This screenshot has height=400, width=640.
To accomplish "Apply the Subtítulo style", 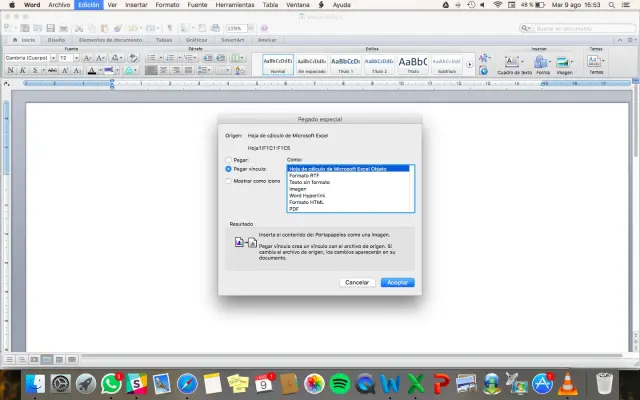I will (447, 64).
